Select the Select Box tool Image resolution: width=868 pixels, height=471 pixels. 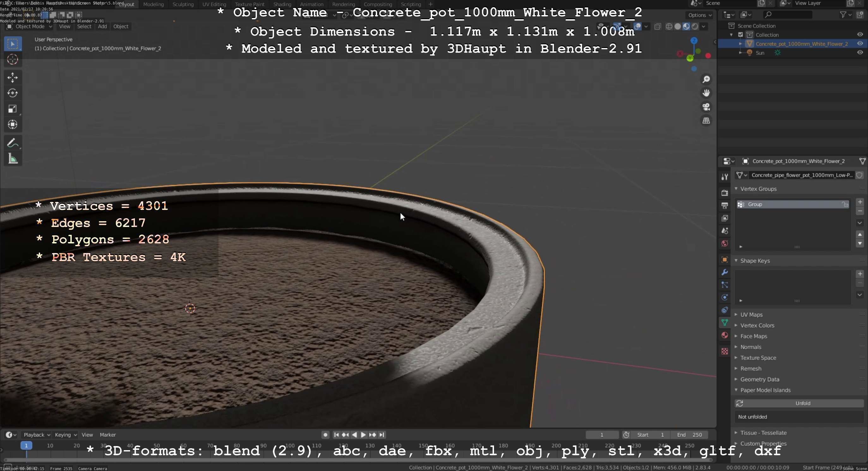point(13,44)
